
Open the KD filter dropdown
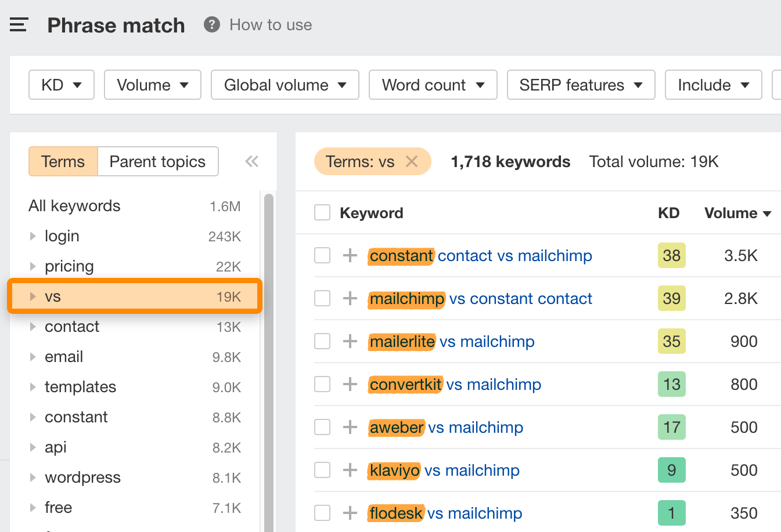61,85
